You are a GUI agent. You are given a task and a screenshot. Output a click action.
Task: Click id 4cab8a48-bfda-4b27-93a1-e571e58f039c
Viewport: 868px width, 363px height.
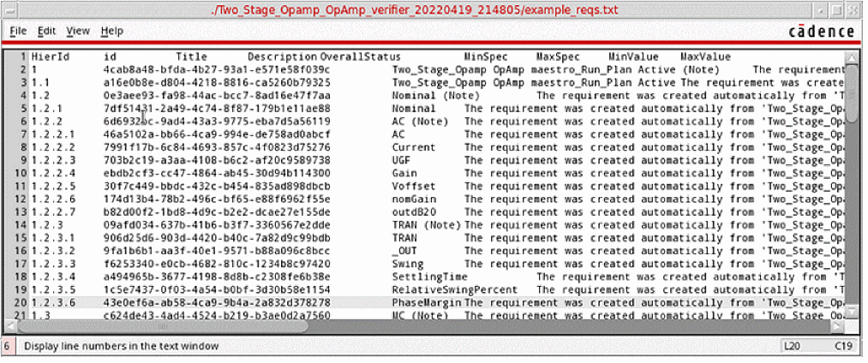(217, 69)
